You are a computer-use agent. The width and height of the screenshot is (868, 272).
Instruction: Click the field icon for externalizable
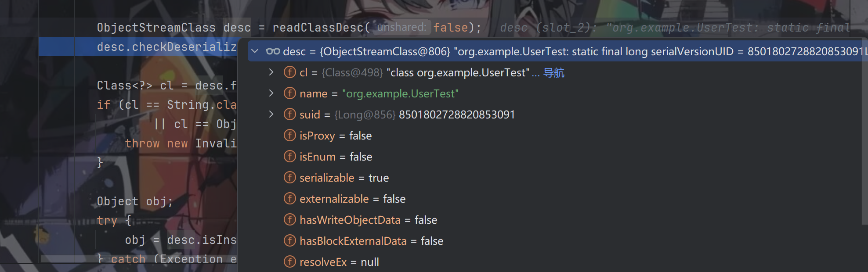click(x=289, y=199)
